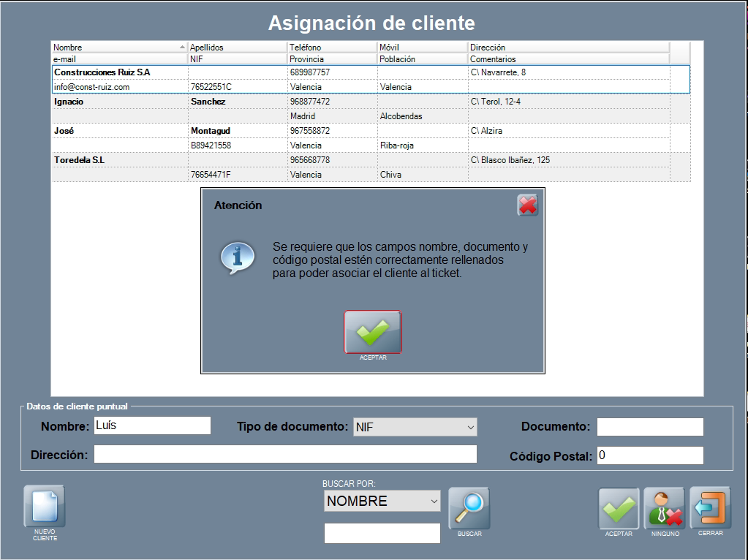The image size is (748, 560).
Task: Click the Nuevo Cliente document icon
Action: pyautogui.click(x=45, y=507)
